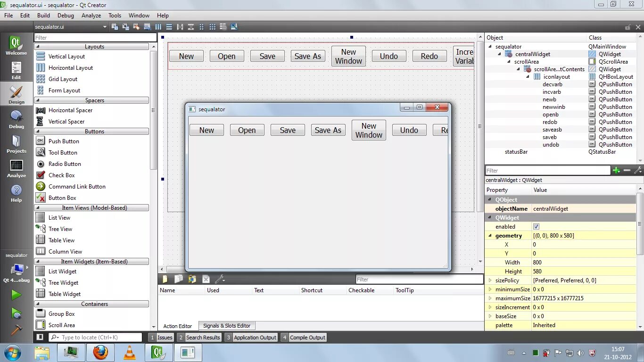Click Undo button in sequalator preview window
Image resolution: width=644 pixels, height=362 pixels.
(409, 130)
